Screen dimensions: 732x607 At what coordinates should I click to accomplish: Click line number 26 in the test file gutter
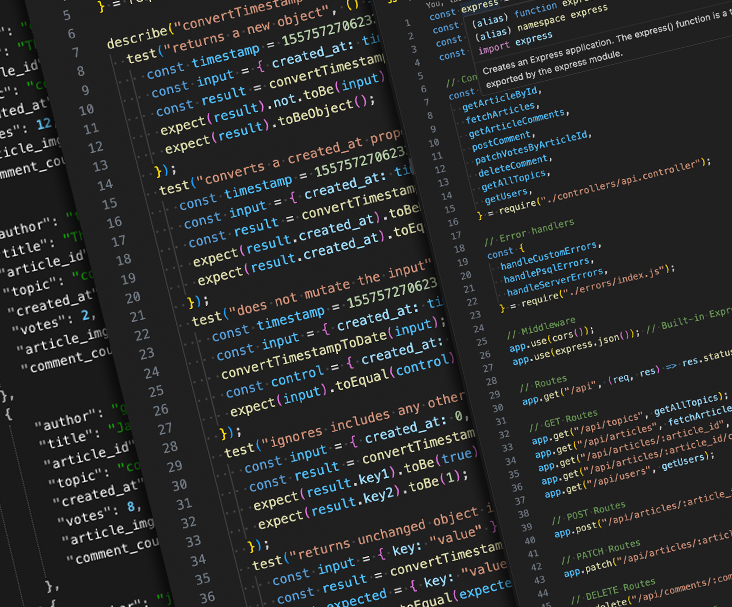[161, 410]
